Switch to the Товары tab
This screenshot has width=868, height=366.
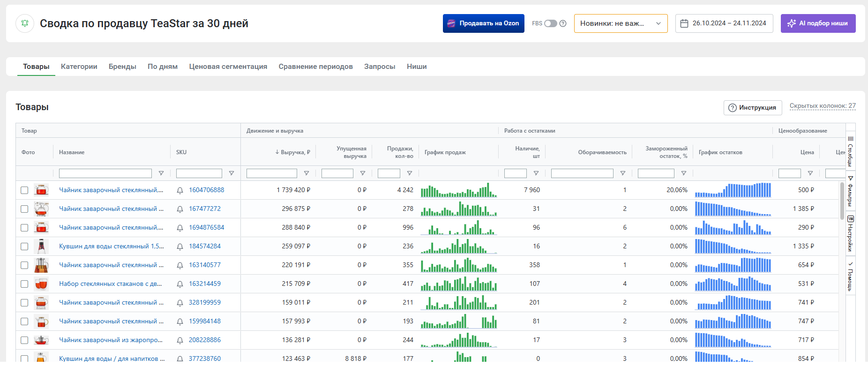point(36,67)
